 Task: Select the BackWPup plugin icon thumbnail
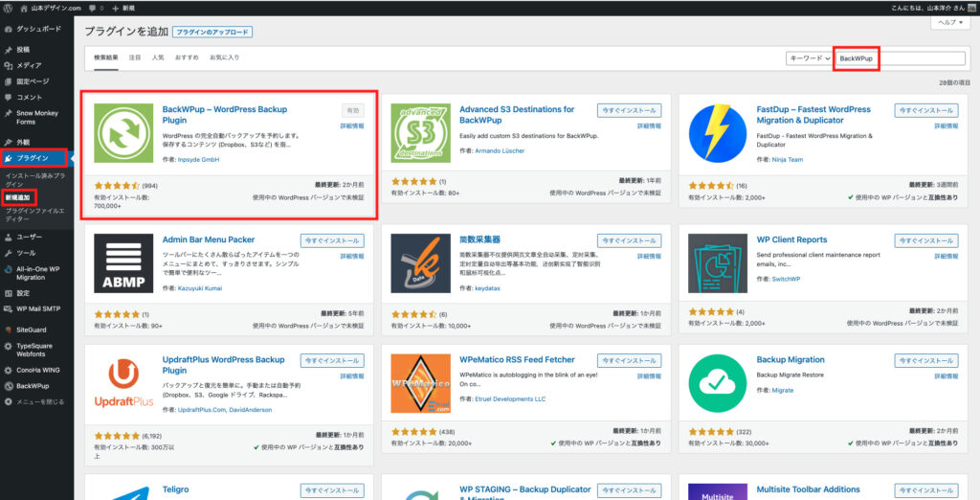[123, 133]
